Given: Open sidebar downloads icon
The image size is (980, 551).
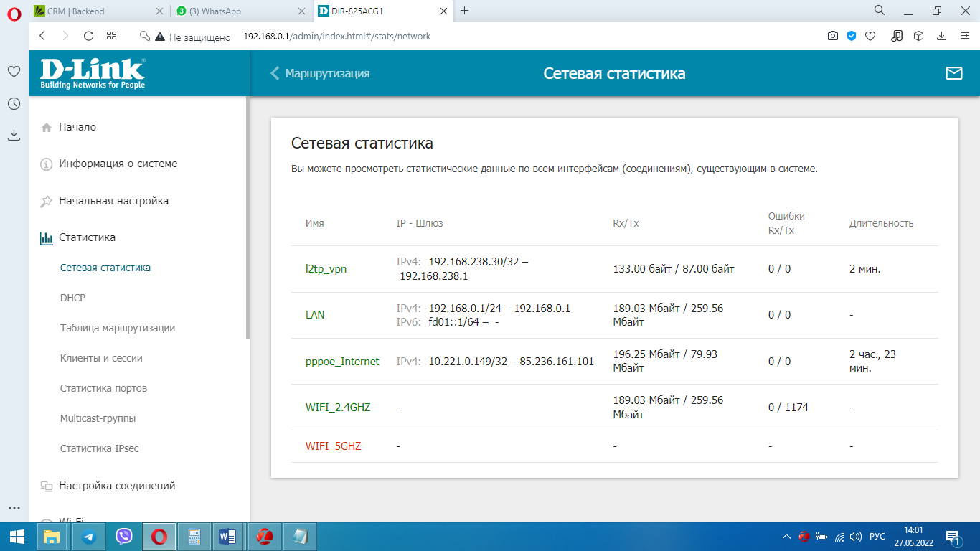Looking at the screenshot, I should [x=14, y=135].
